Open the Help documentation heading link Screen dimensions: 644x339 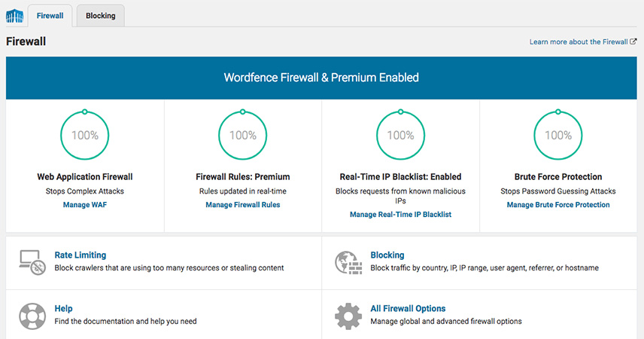coord(63,309)
